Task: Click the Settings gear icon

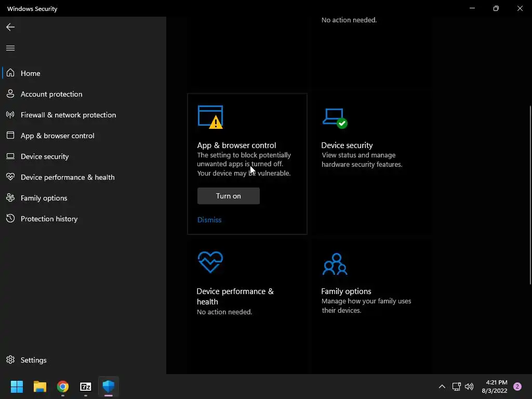Action: tap(10, 360)
